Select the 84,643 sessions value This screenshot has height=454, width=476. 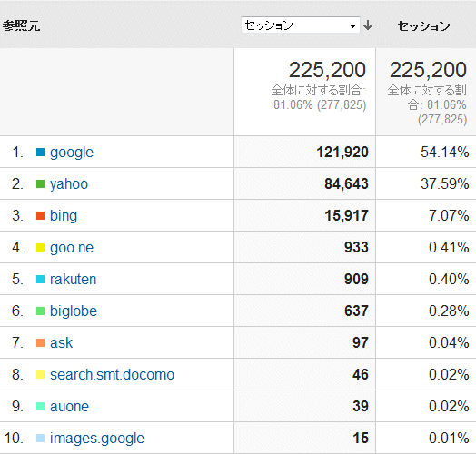pyautogui.click(x=346, y=184)
